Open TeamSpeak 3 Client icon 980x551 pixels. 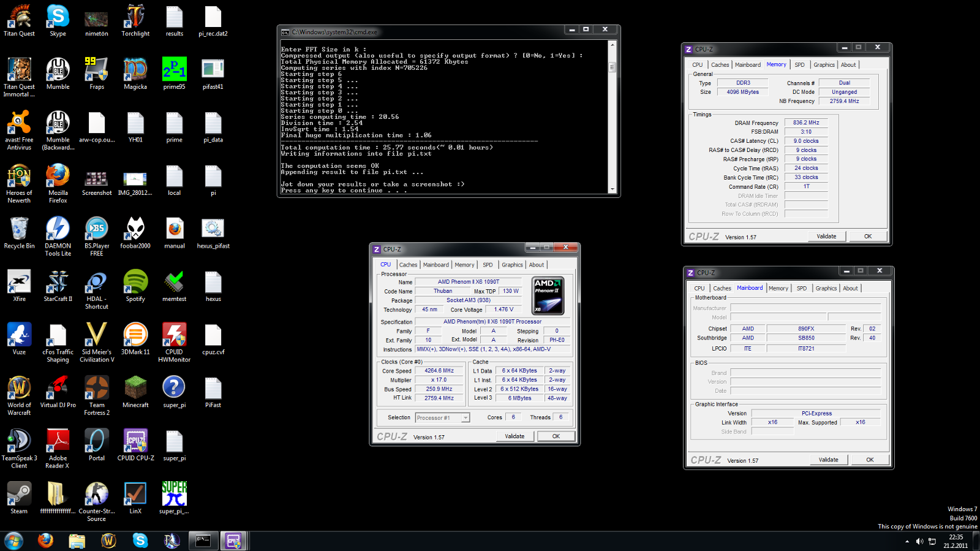click(19, 449)
